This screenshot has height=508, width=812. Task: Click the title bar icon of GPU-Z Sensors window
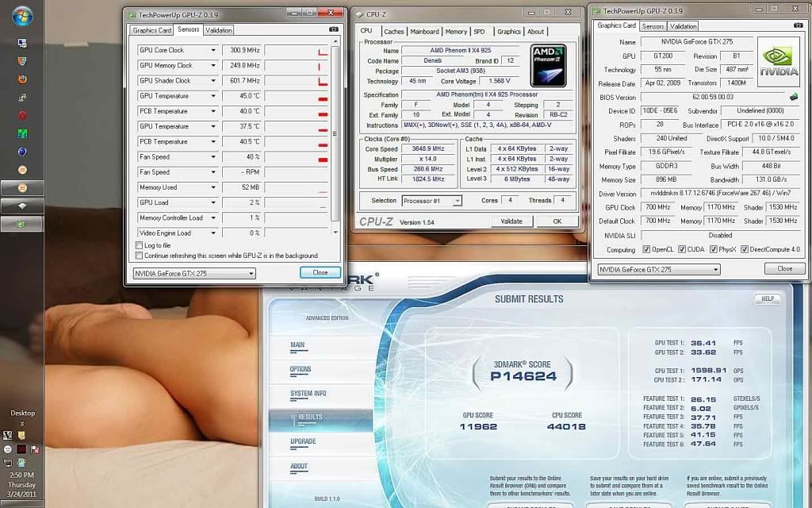132,15
